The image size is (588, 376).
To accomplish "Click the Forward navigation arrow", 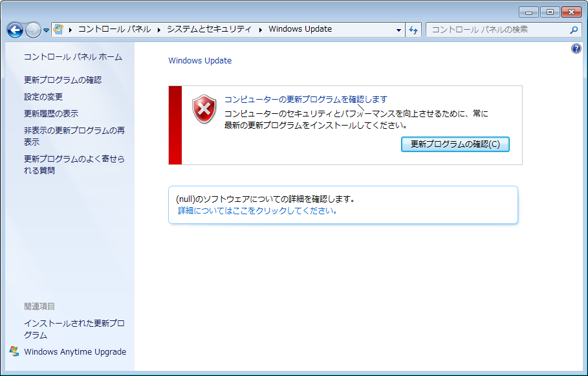I will point(33,30).
